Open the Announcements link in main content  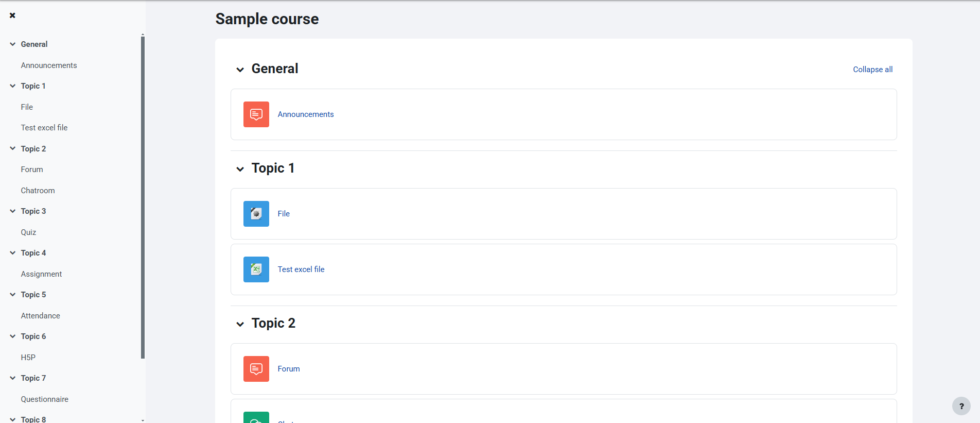(306, 114)
